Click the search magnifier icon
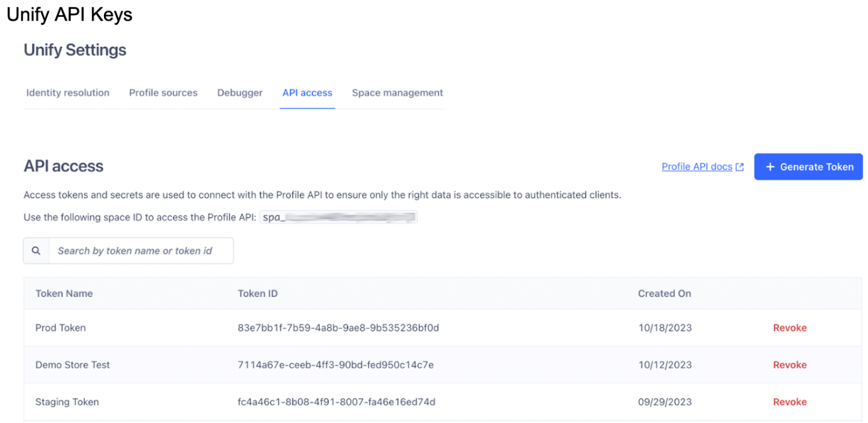Viewport: 868px width, 423px height. (36, 250)
